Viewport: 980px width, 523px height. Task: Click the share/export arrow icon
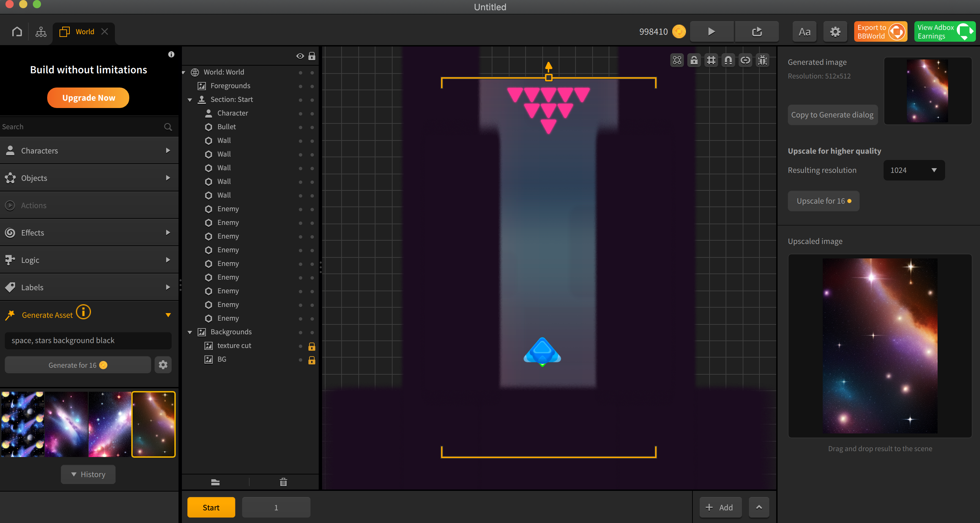click(757, 31)
